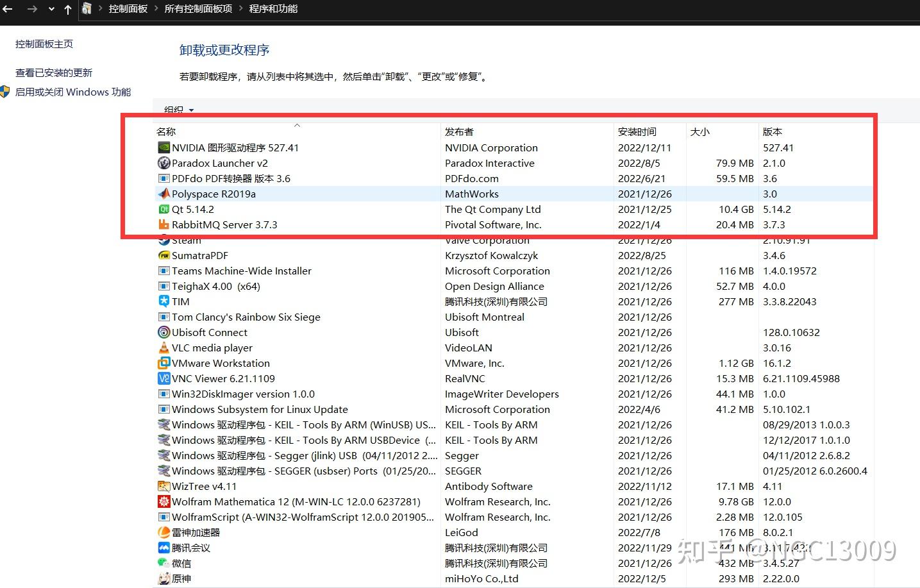Select the Ubisoft Connect swirl icon

pyautogui.click(x=163, y=332)
